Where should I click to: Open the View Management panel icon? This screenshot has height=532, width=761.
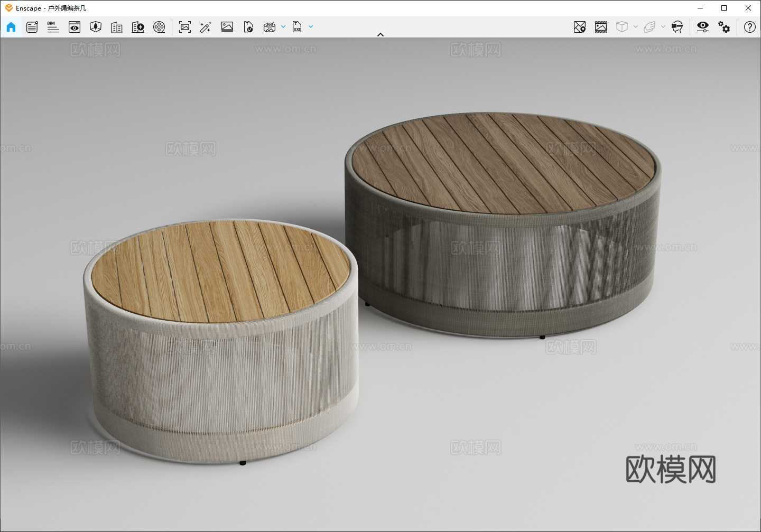pos(32,27)
